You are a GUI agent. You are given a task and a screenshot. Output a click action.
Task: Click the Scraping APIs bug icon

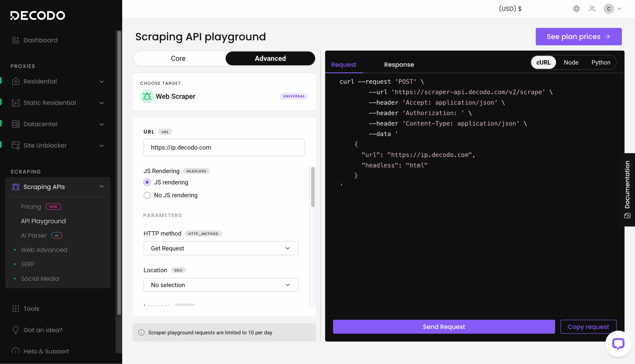[x=16, y=187]
